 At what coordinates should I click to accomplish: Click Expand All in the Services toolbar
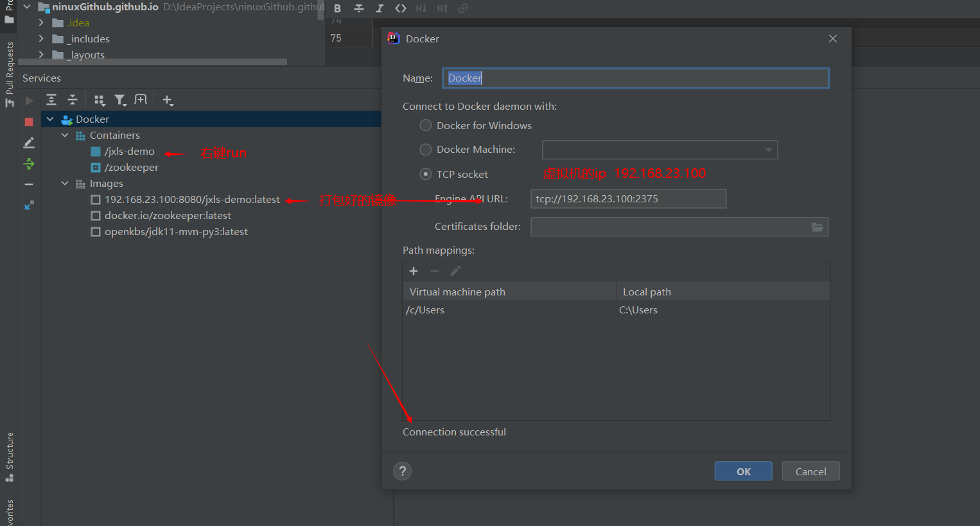point(51,100)
